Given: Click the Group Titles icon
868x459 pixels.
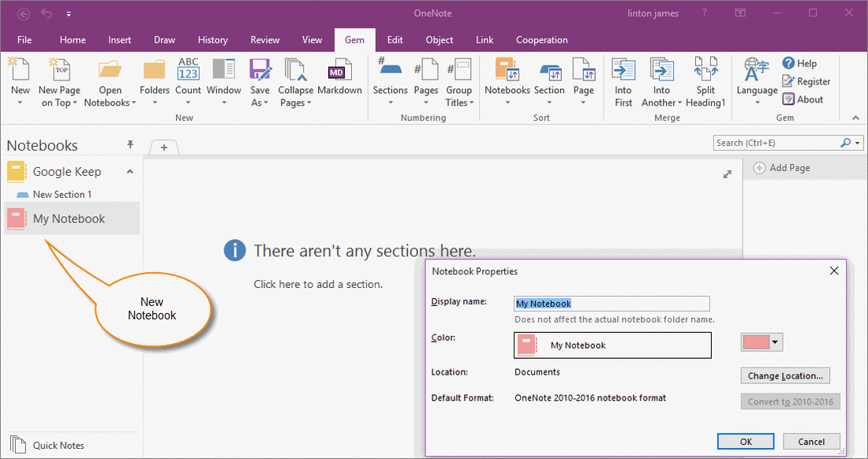Looking at the screenshot, I should click(459, 69).
